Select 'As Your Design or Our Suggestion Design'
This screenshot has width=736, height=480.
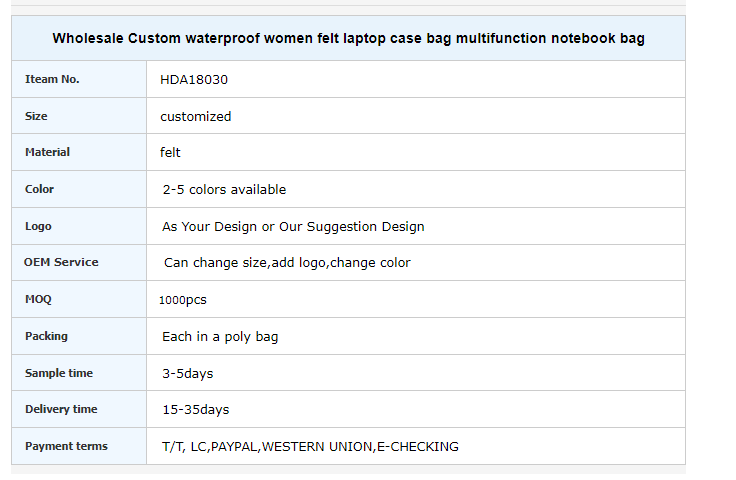click(293, 227)
